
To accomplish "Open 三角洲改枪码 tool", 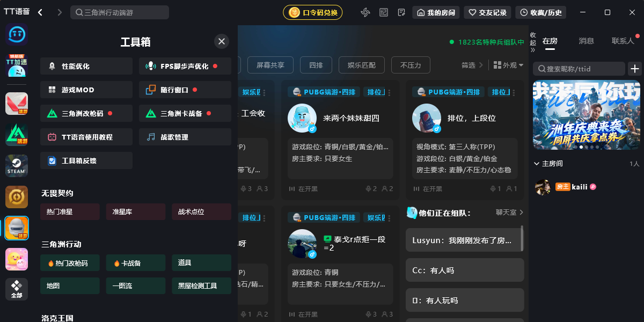I will (x=86, y=113).
